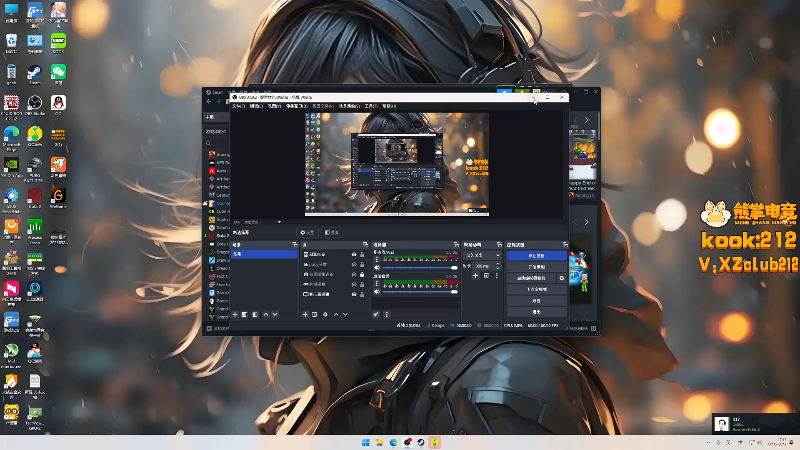Open WeChat desktop shortcut icon
This screenshot has height=450, width=800.
click(58, 74)
